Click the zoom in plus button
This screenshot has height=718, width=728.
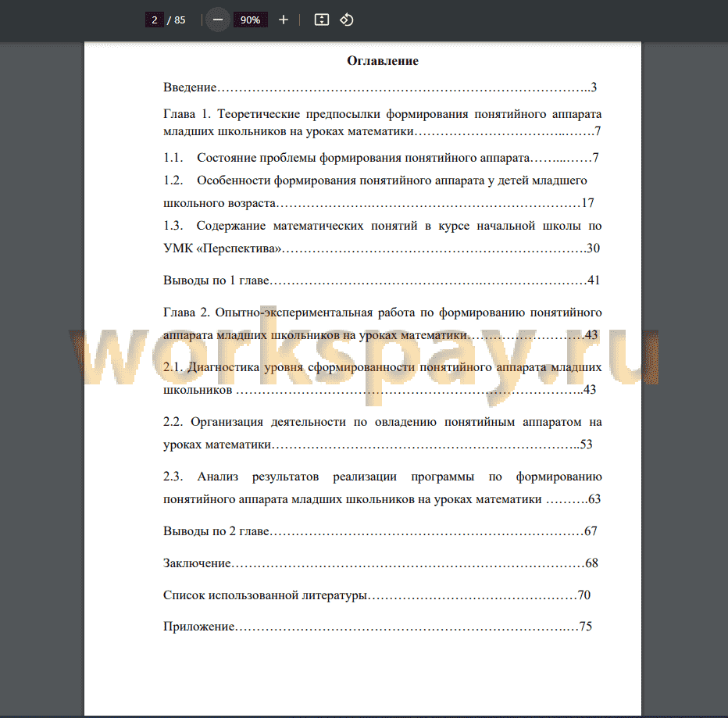coord(284,20)
